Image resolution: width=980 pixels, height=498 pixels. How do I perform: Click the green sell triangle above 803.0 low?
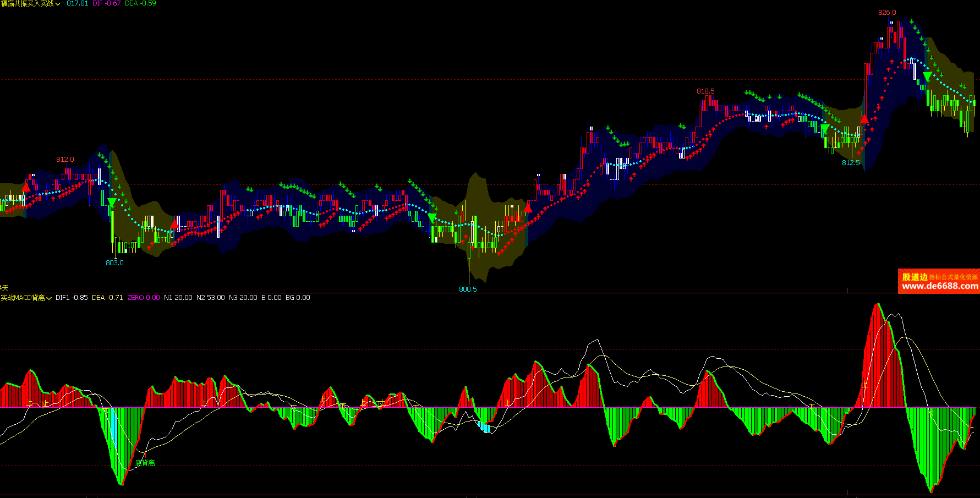112,203
